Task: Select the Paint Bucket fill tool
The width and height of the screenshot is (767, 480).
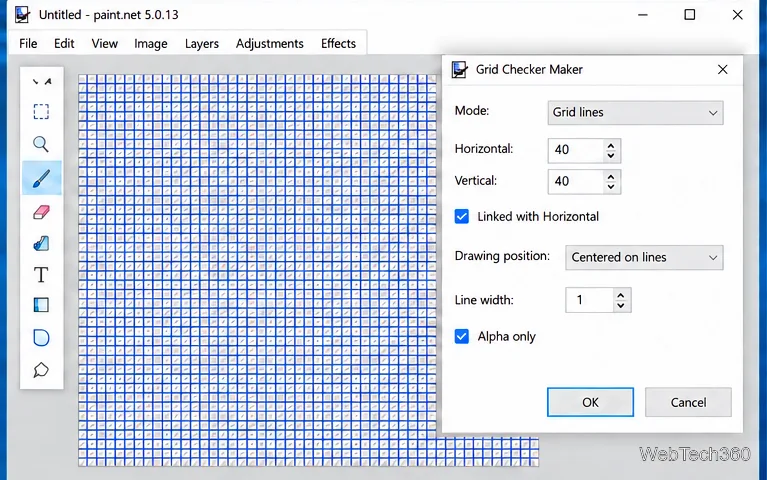Action: 41,244
